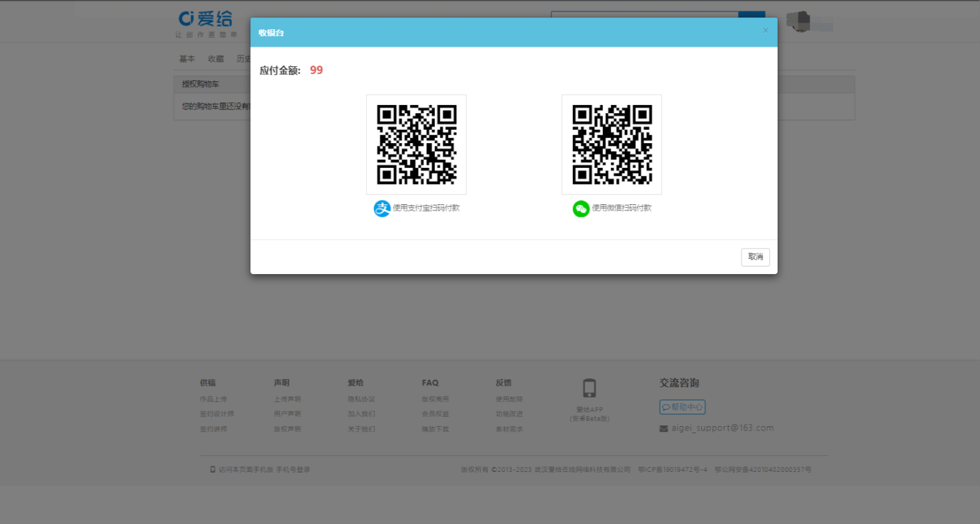Open the 关于我们 footer link
980x524 pixels.
(x=361, y=429)
